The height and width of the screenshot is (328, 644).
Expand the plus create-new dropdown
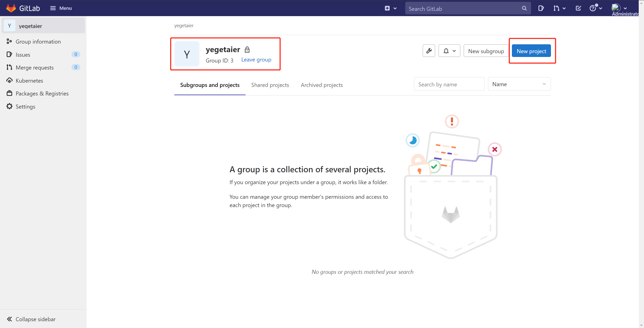click(390, 8)
